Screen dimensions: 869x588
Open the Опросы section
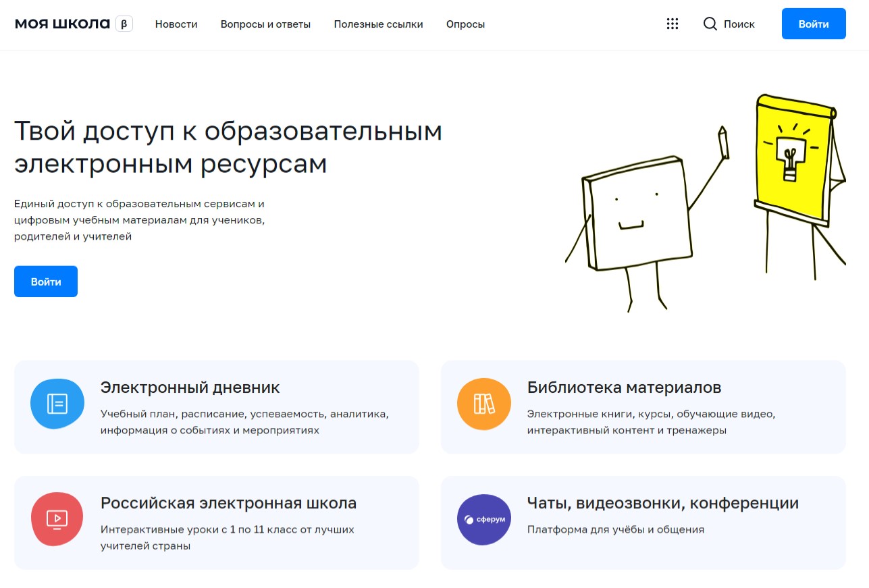465,24
